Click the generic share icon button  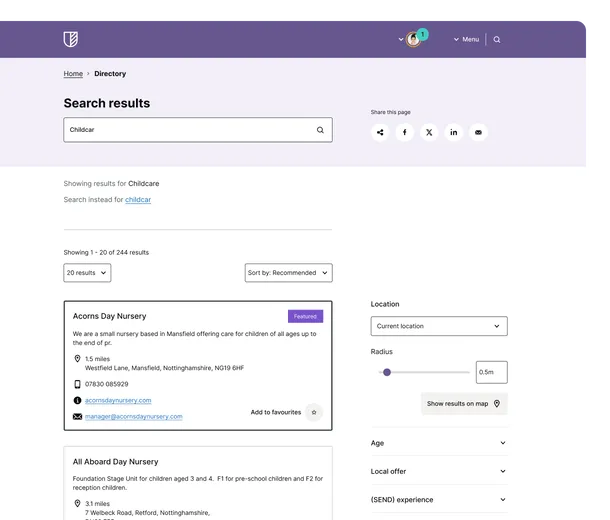point(380,132)
